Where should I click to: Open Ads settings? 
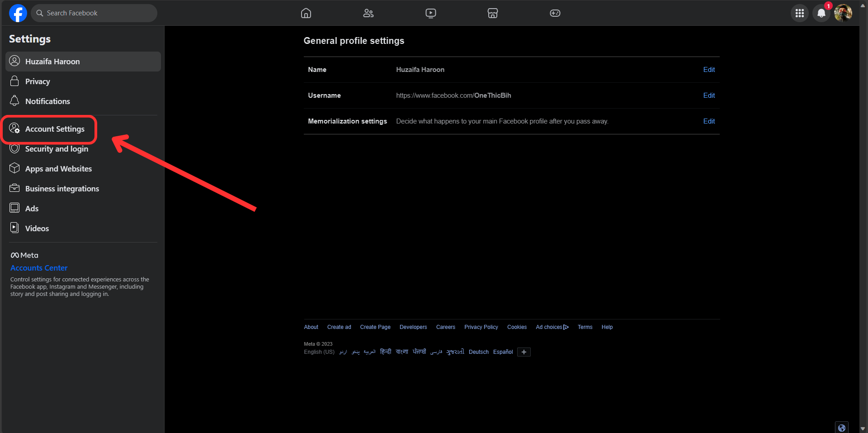coord(83,209)
